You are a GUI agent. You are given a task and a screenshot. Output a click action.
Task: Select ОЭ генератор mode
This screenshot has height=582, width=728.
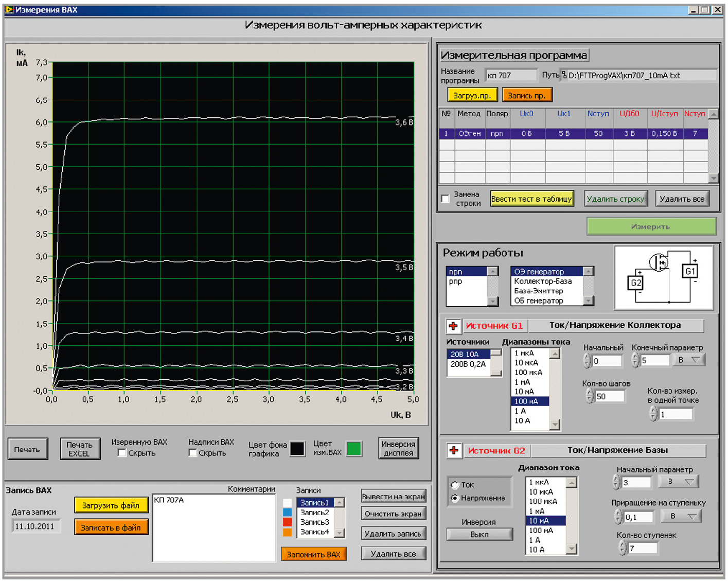coord(547,272)
